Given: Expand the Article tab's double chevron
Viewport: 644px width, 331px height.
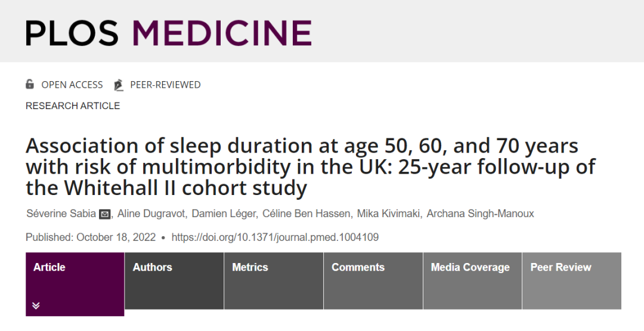Looking at the screenshot, I should 36,305.
